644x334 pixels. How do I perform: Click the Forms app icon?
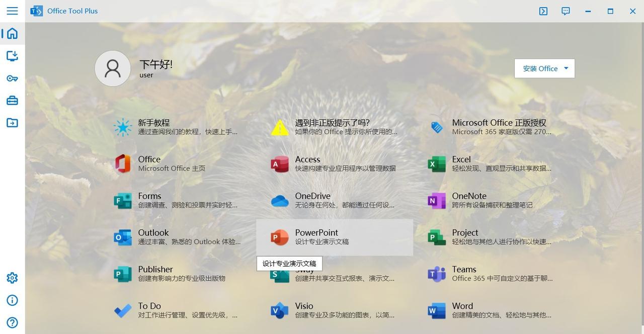123,201
